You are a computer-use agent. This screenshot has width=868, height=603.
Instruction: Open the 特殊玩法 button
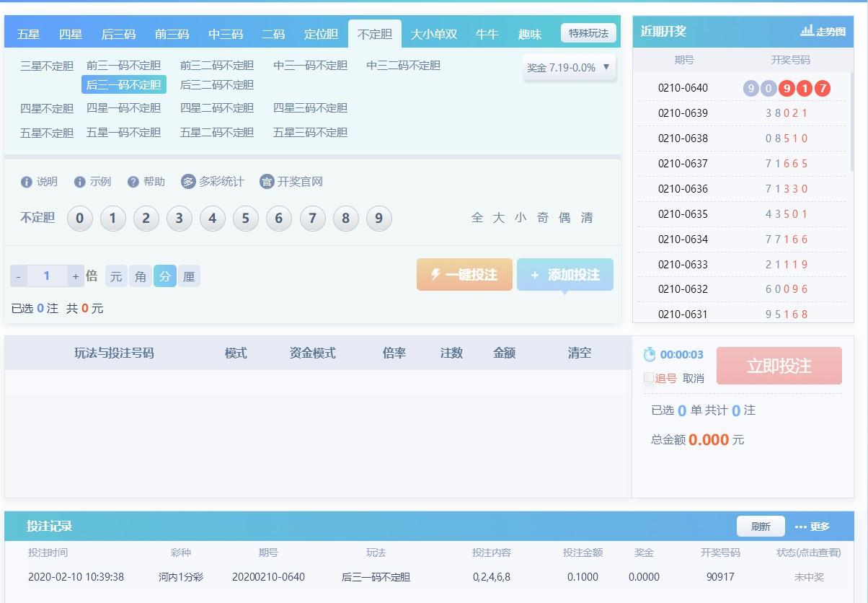tap(588, 33)
